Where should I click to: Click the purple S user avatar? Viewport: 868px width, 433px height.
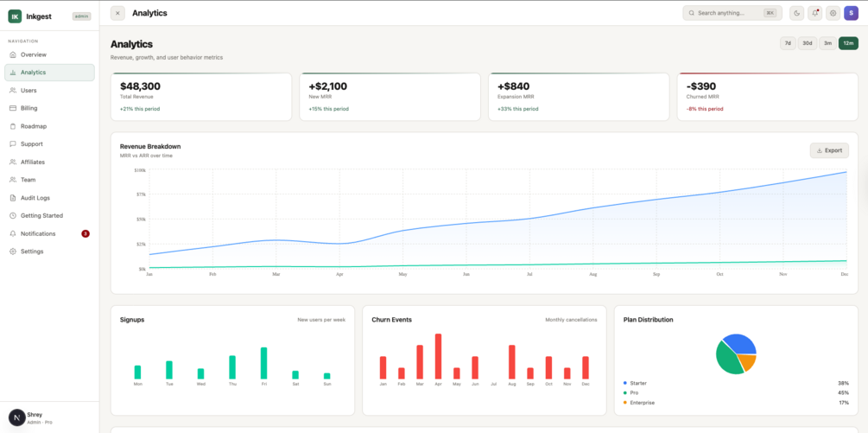pyautogui.click(x=851, y=13)
